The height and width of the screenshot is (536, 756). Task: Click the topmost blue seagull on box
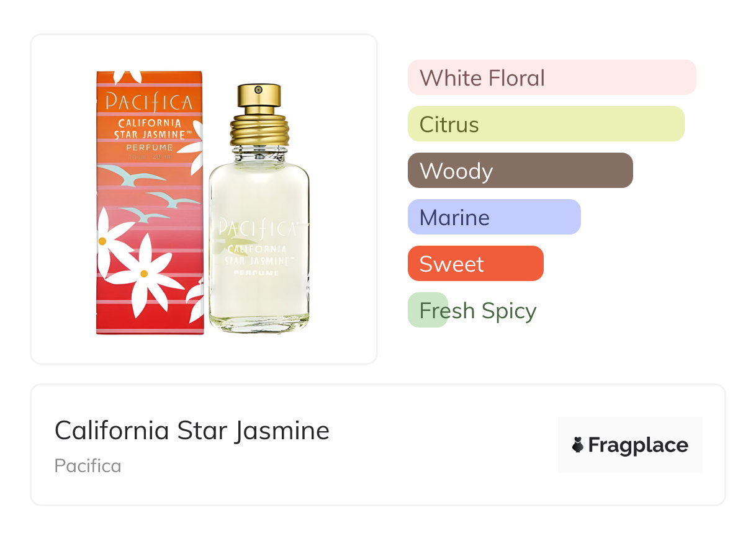click(131, 176)
